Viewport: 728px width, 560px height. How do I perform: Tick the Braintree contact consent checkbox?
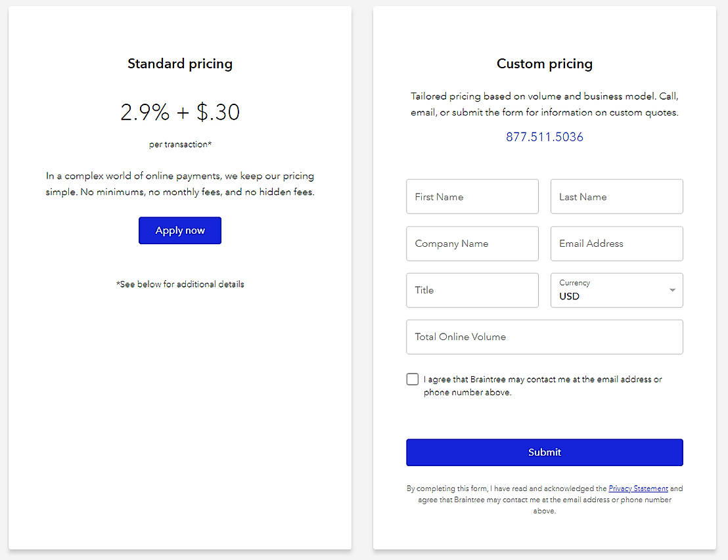[413, 379]
